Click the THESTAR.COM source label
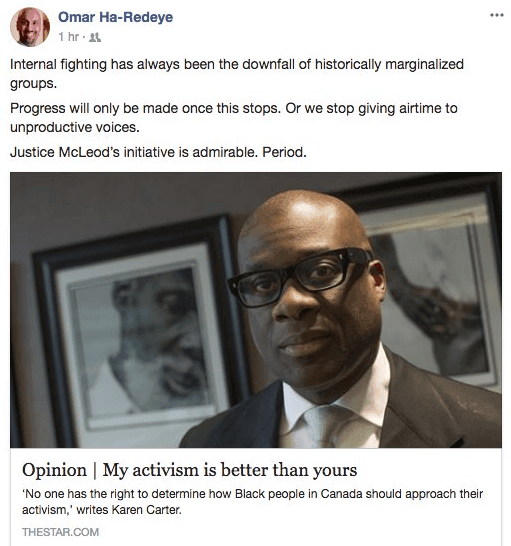 pos(60,532)
